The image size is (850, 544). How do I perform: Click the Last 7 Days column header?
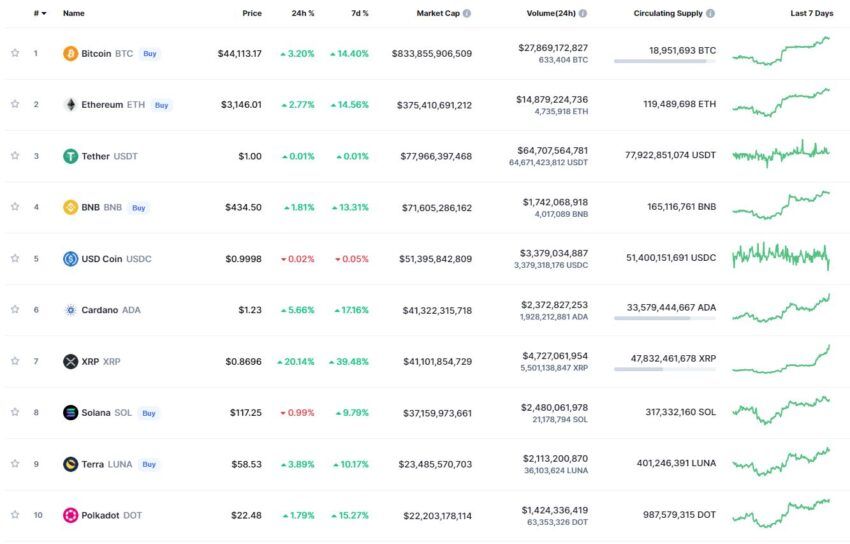812,13
